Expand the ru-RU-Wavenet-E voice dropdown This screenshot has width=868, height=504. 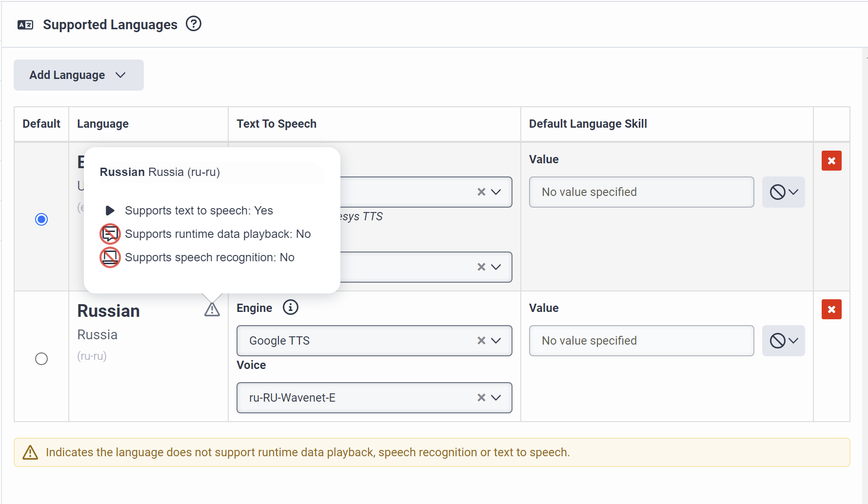point(496,398)
